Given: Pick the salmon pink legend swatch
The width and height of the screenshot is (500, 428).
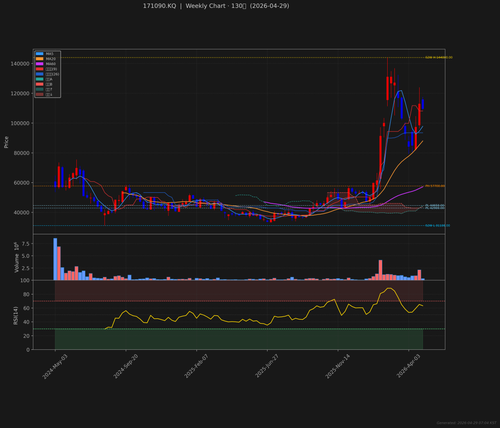Looking at the screenshot, I should (40, 84).
